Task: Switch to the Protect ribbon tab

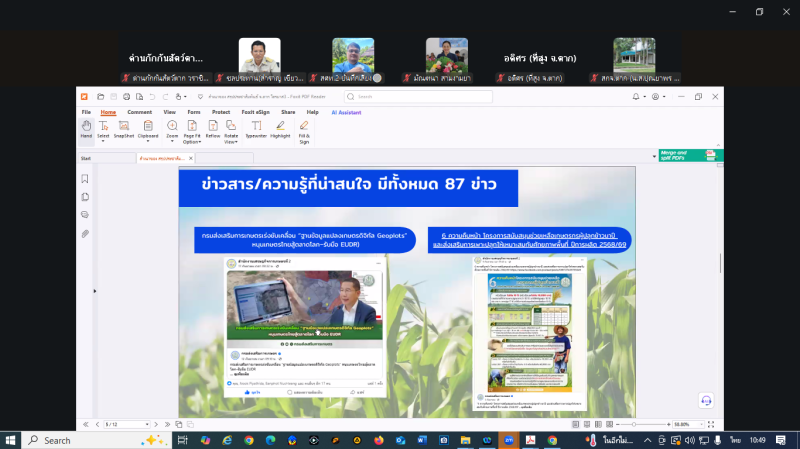Action: click(221, 112)
